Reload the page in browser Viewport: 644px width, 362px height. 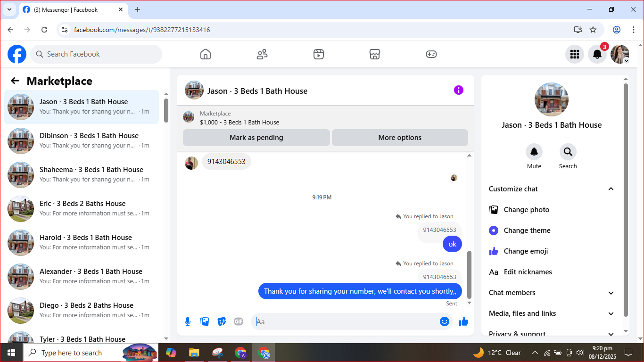44,30
